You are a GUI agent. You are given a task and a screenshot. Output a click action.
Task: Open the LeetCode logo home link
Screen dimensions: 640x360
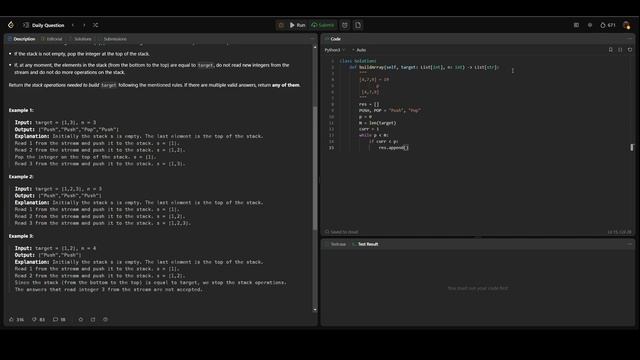[11, 25]
